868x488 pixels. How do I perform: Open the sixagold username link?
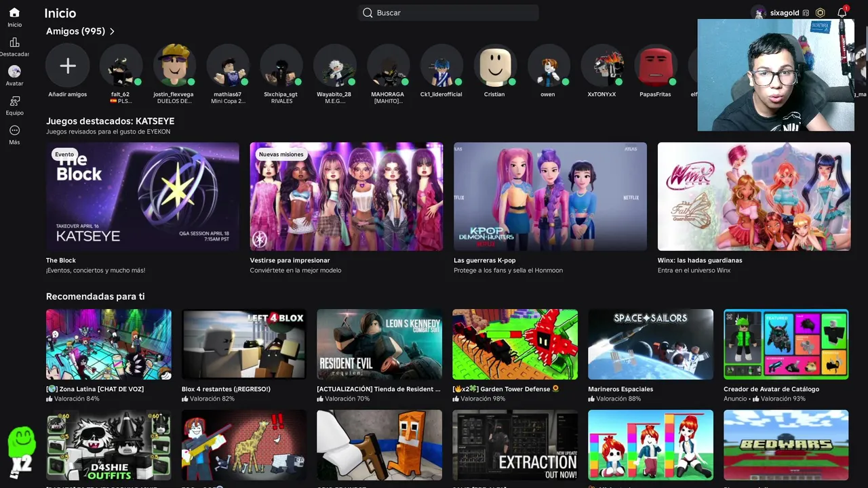pos(784,13)
